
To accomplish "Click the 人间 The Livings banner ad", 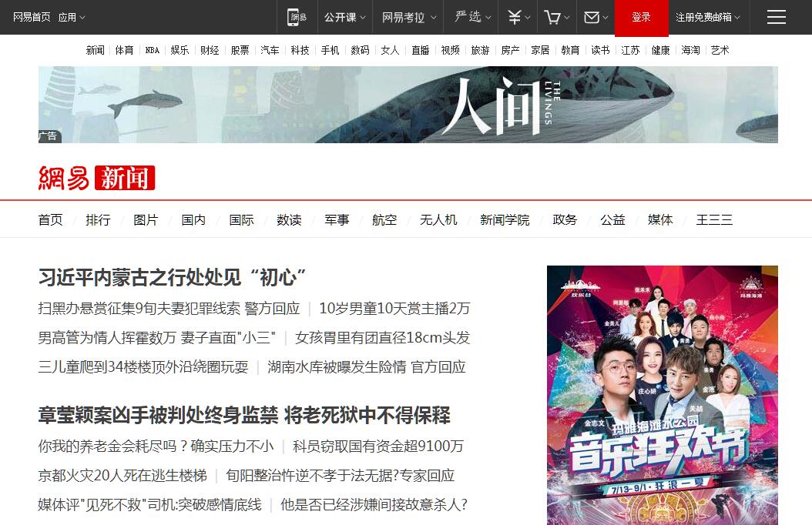I will pyautogui.click(x=408, y=105).
